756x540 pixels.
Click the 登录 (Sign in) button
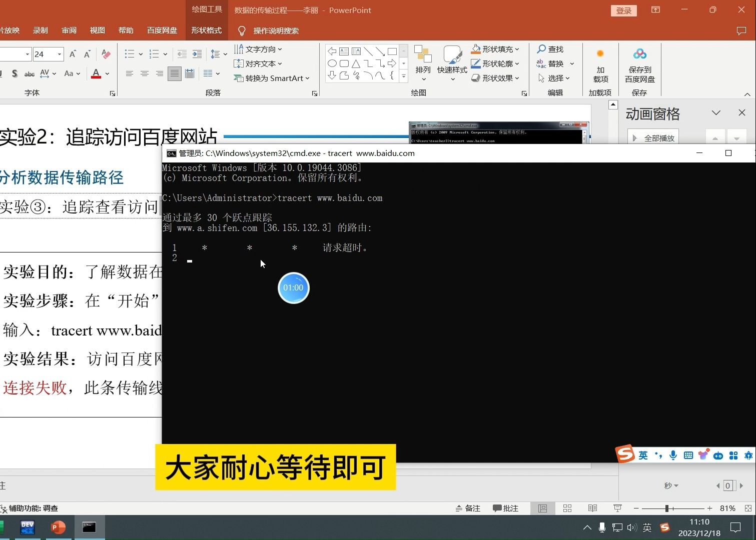pos(623,10)
